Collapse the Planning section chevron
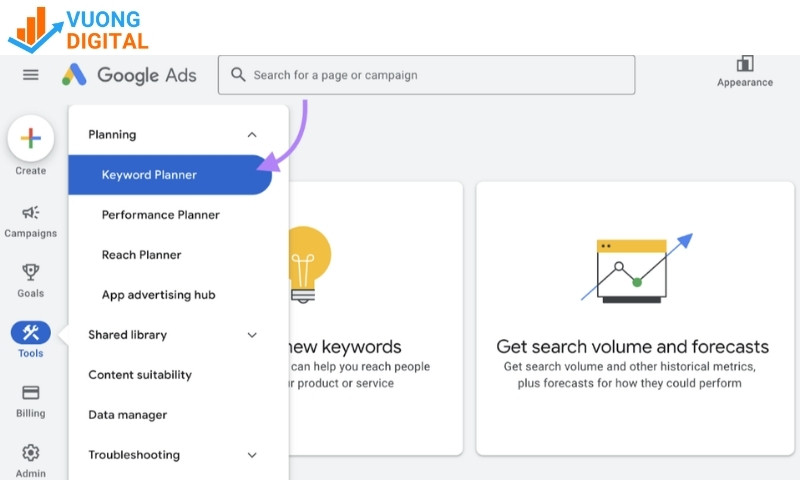 coord(252,135)
